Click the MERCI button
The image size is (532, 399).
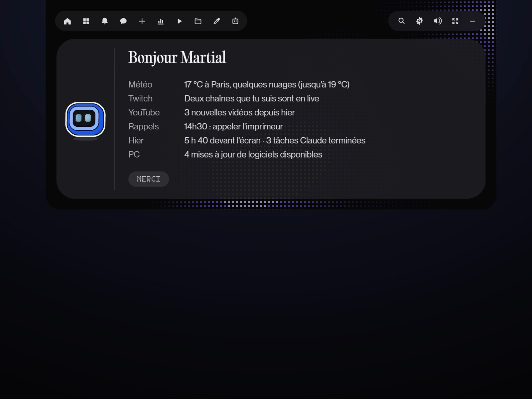click(x=149, y=179)
